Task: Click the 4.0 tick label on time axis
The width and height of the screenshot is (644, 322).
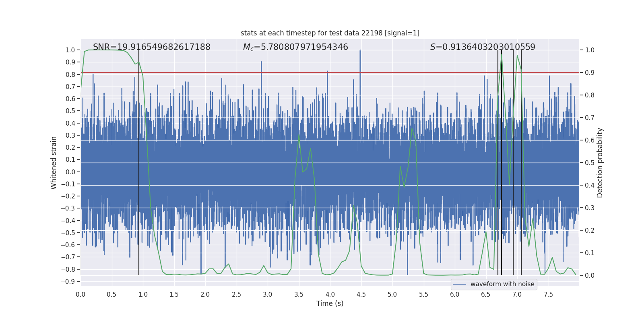Action: click(x=330, y=295)
